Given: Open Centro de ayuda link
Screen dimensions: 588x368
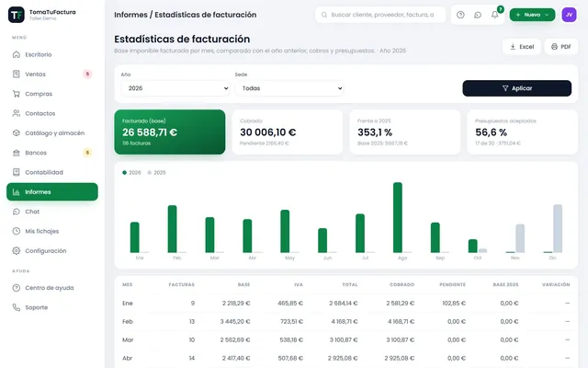Looking at the screenshot, I should (52, 288).
